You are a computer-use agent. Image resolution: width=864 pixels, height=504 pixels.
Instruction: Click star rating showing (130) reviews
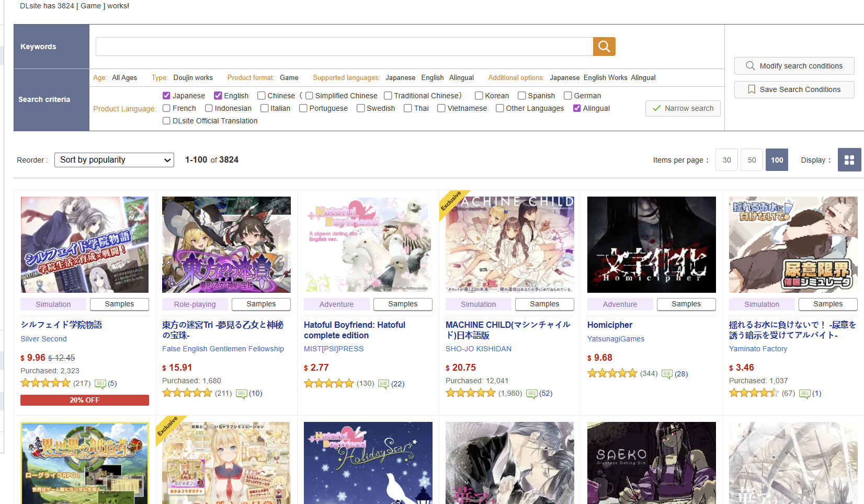329,384
